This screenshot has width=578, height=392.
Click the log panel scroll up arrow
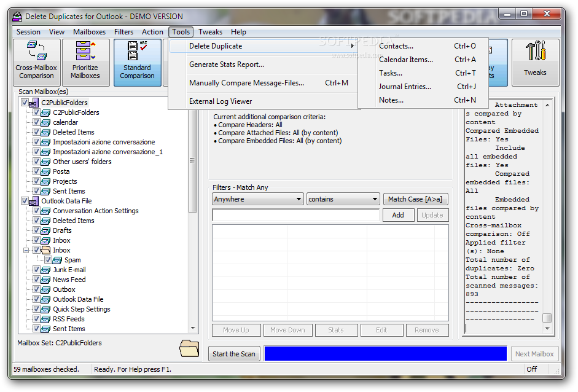547,105
